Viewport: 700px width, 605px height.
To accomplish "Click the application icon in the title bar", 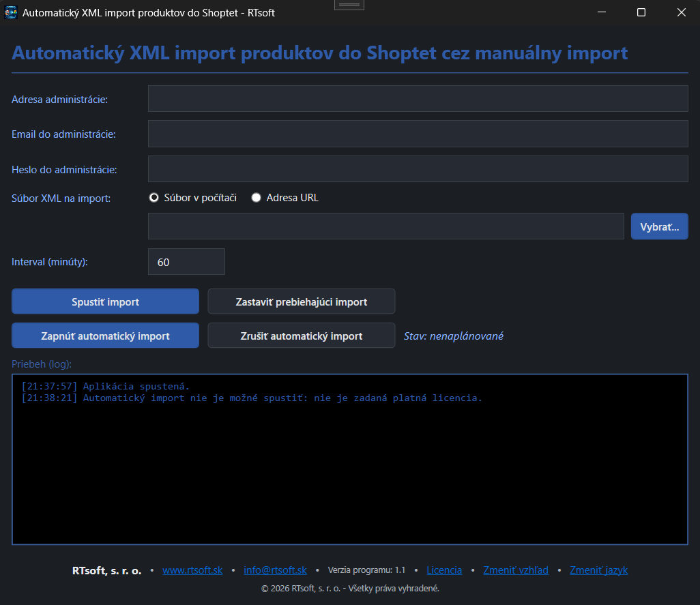I will click(x=11, y=12).
